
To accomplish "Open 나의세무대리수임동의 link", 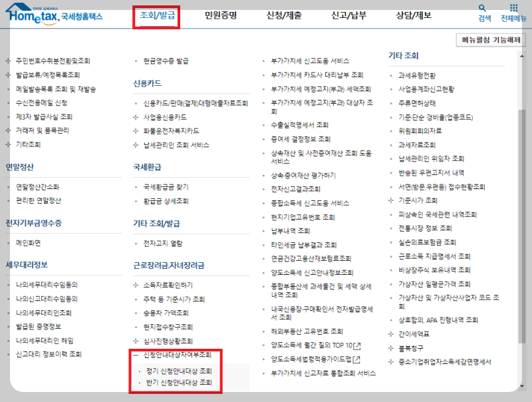I will 47,284.
